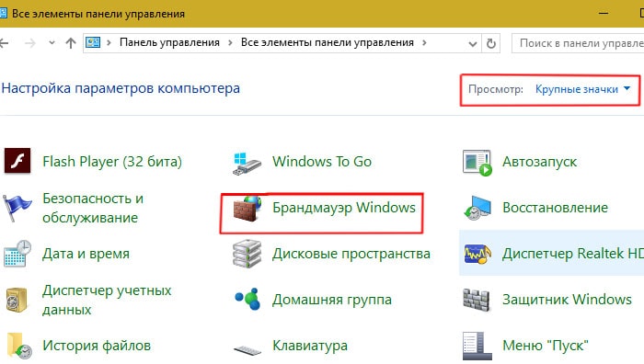Expand chevron before Панель управления breadcrumb
This screenshot has width=644, height=364.
109,42
